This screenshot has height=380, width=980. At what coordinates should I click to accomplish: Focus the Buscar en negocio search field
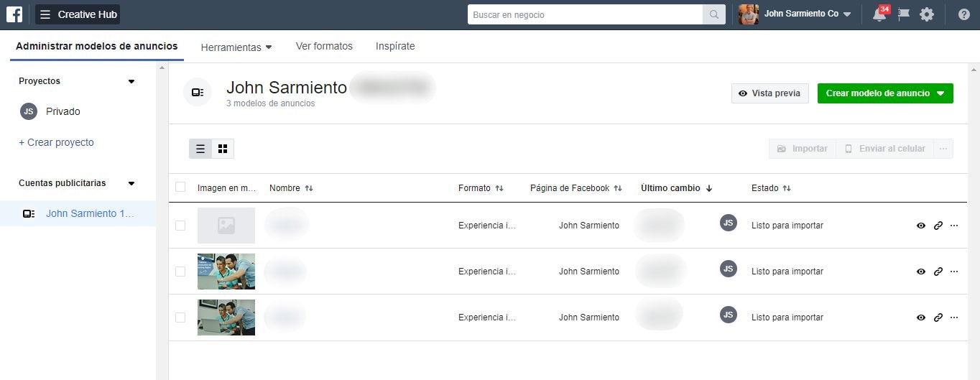pyautogui.click(x=585, y=14)
